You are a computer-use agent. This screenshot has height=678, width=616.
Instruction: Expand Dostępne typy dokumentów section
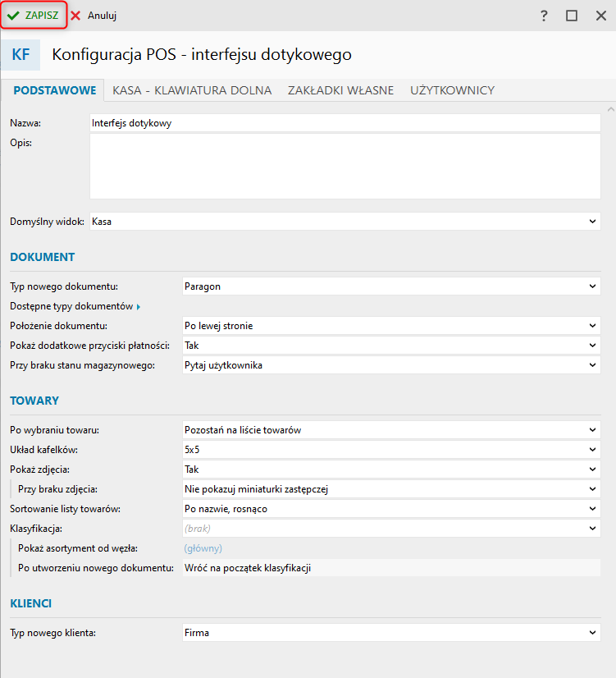click(x=75, y=306)
